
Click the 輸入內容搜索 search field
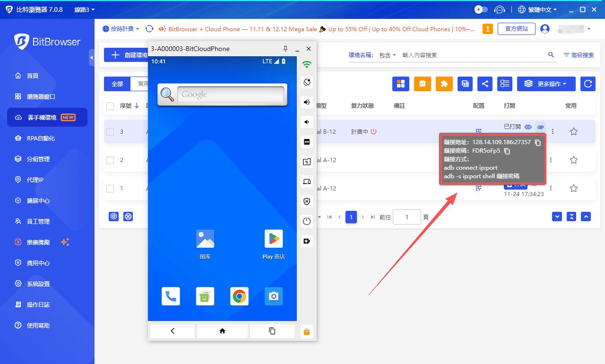(x=473, y=55)
